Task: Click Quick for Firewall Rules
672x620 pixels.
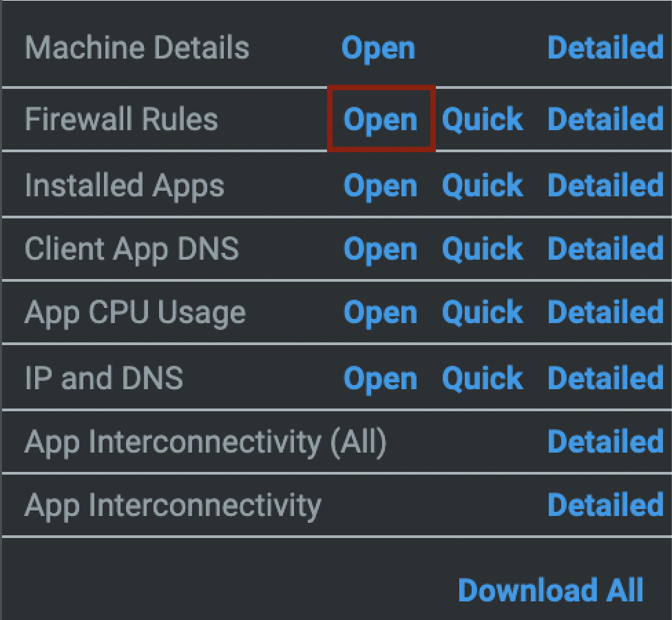Action: tap(482, 119)
